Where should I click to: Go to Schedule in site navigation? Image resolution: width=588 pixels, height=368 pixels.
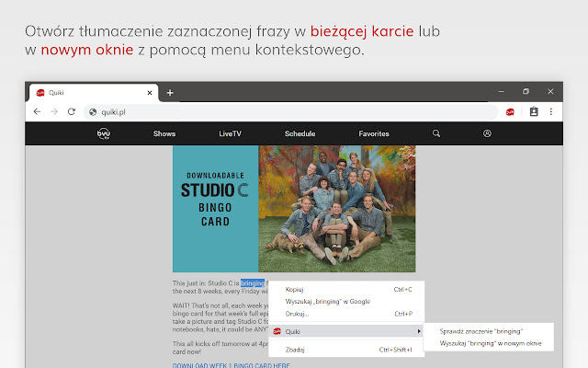(x=300, y=133)
